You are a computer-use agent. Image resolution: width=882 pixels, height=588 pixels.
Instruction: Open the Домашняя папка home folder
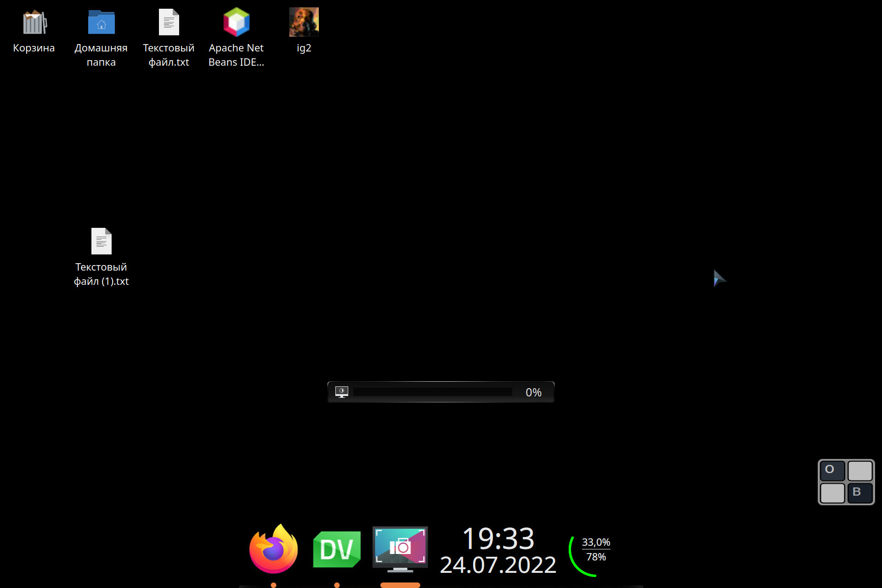102,22
